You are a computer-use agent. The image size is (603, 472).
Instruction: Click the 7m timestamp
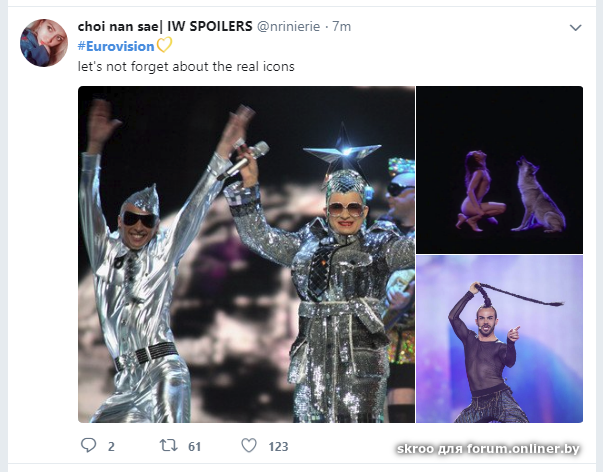[342, 26]
